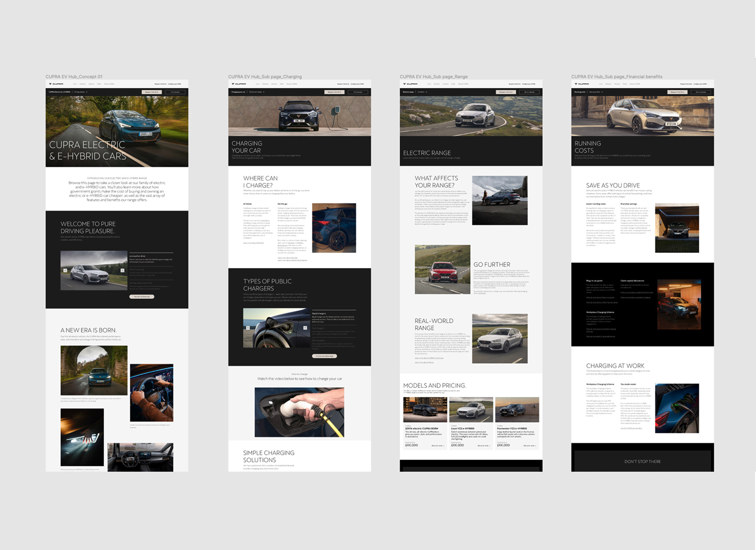The image size is (756, 550).
Task: Click 'About CUPRA' in the Concept 01 top navigation
Action: [109, 84]
